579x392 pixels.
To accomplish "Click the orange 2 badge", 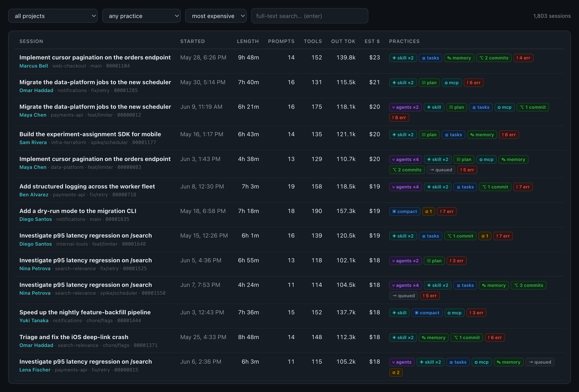I will (396, 373).
